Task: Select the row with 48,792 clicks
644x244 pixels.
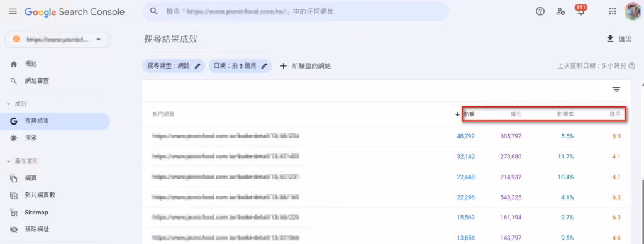Action: tap(386, 136)
